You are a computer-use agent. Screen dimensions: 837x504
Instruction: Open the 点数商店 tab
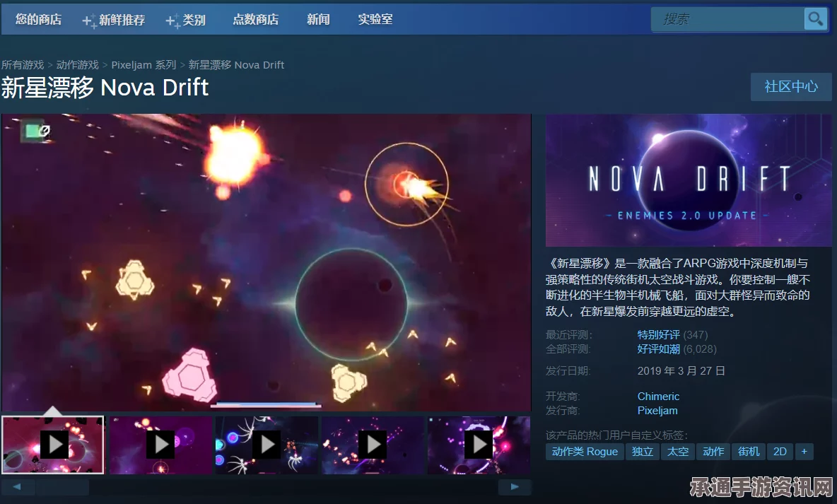click(x=256, y=20)
